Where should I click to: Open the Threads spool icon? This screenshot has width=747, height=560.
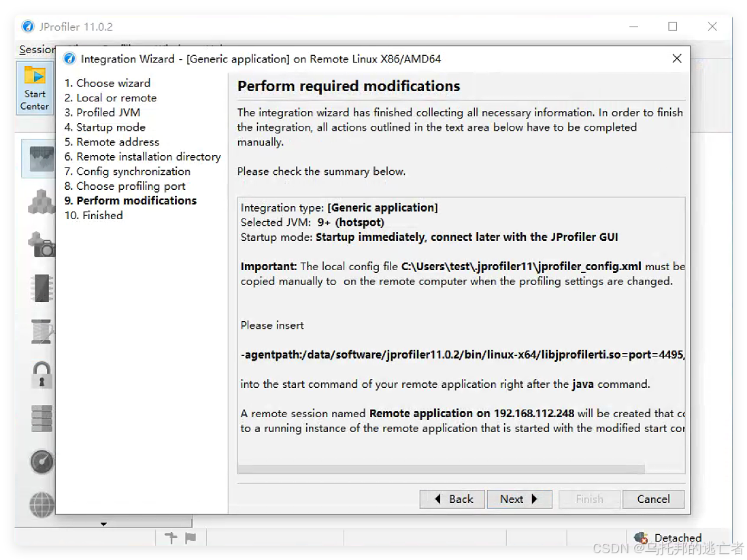point(42,331)
